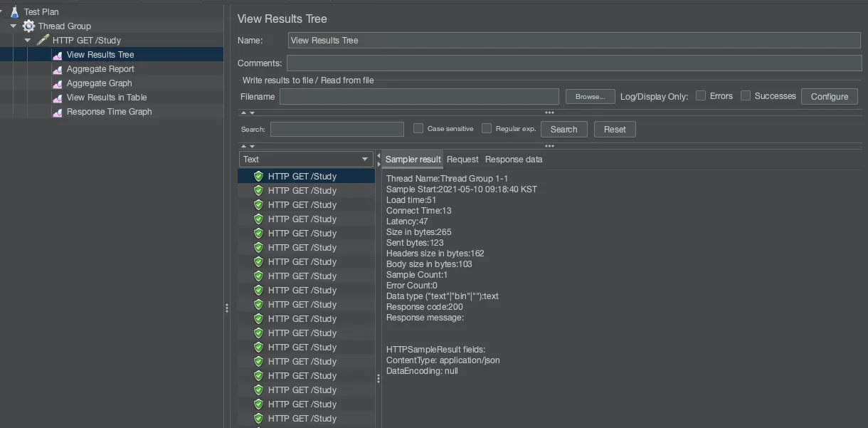868x428 pixels.
Task: Click the Browse... button
Action: pos(591,97)
